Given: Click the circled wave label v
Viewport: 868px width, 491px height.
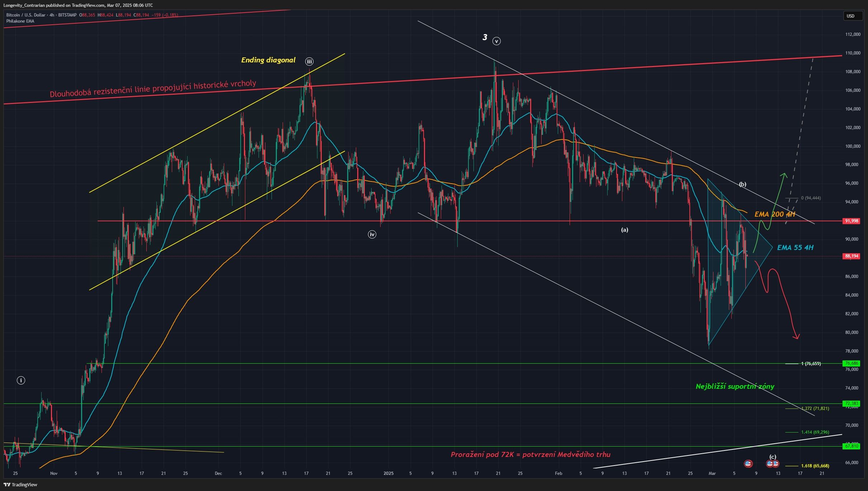Looking at the screenshot, I should click(x=496, y=41).
